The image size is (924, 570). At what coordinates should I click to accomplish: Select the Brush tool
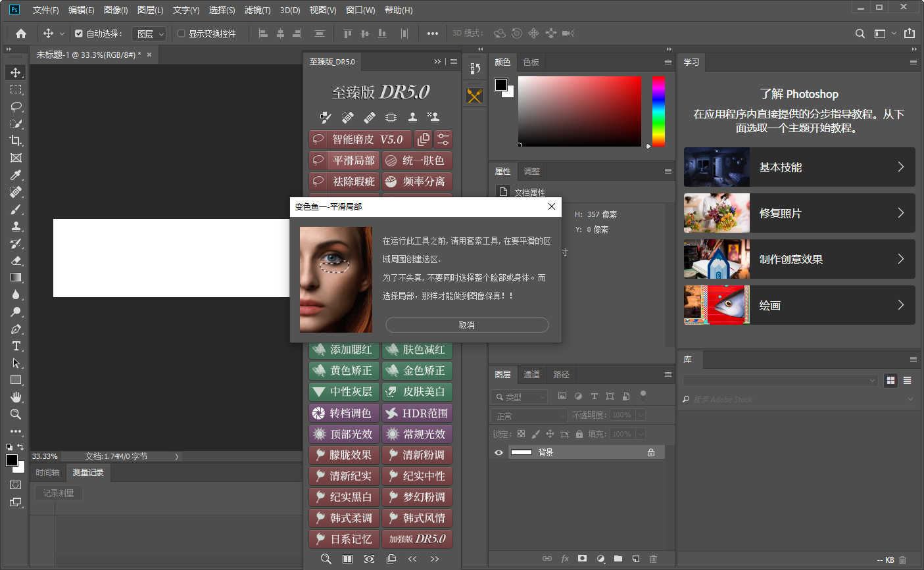(16, 209)
